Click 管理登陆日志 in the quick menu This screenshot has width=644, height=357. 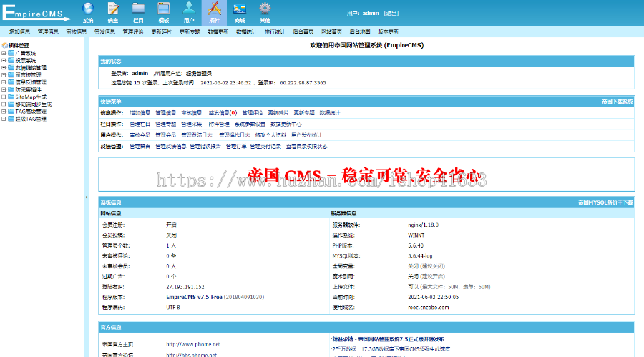(197, 135)
